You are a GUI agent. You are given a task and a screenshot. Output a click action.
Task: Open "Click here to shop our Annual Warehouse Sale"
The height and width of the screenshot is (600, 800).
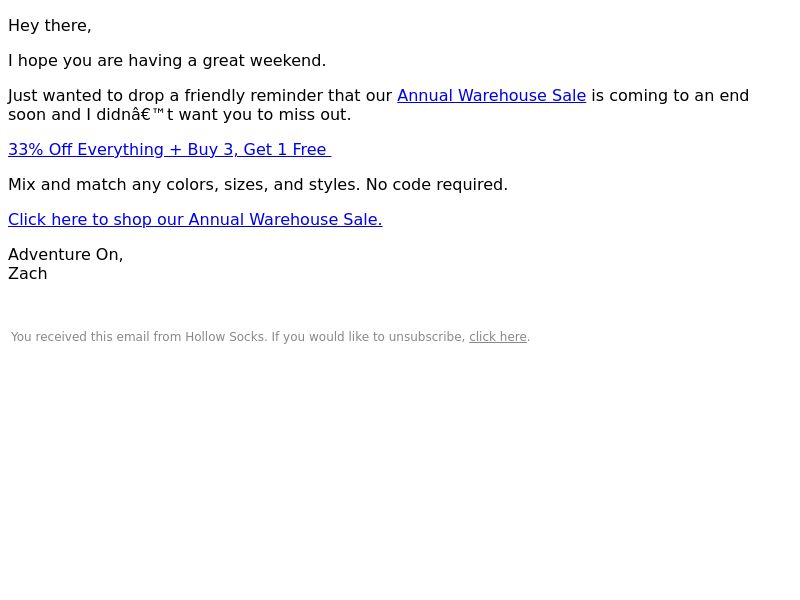point(195,219)
